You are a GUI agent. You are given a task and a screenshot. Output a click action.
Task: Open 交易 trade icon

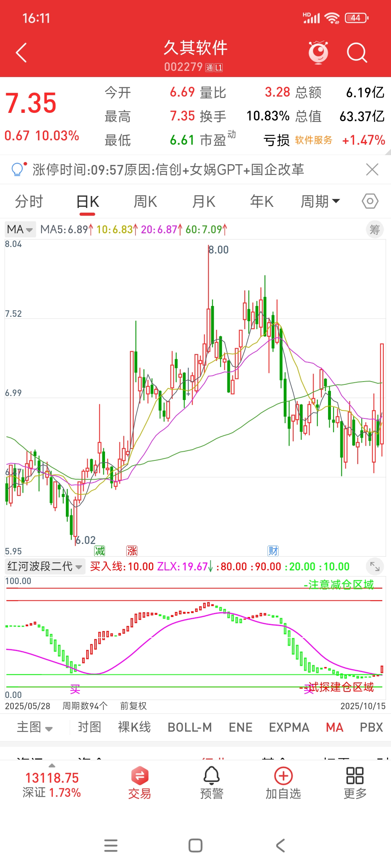(139, 783)
